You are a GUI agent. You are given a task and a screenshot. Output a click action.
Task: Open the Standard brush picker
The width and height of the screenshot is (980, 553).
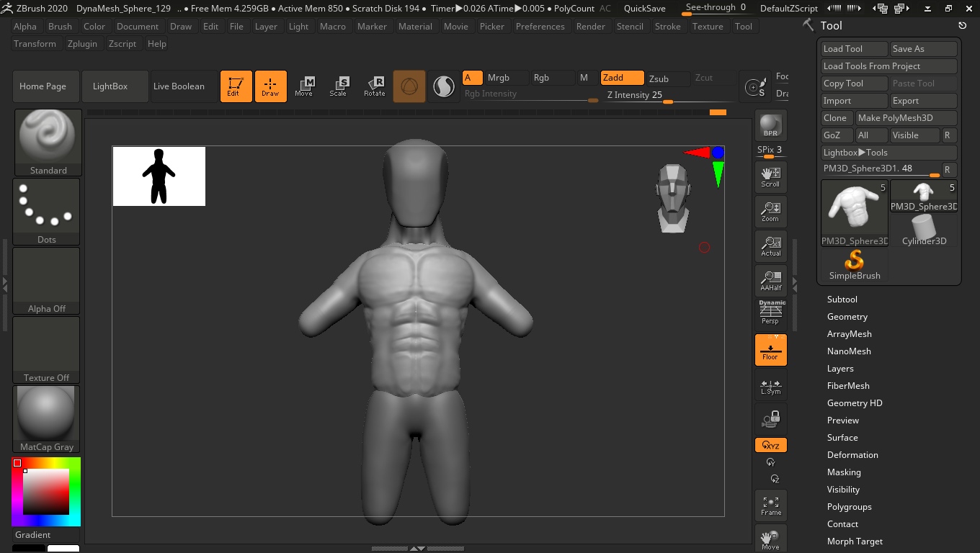tap(48, 142)
